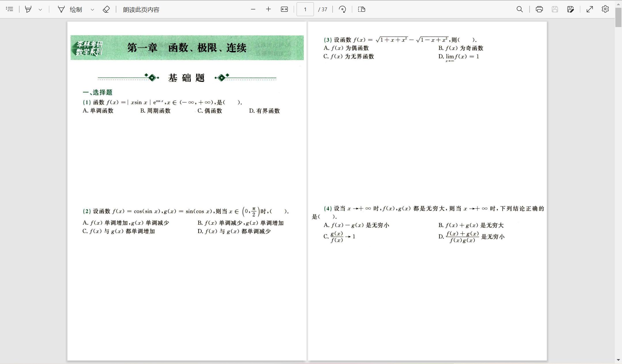Toggle fit to width view
Viewport: 622px width, 364px height.
284,9
